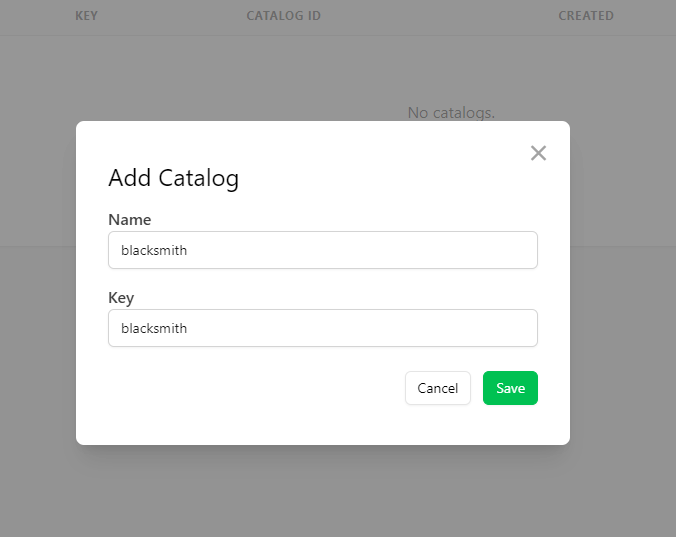Click the Key field label

point(121,297)
